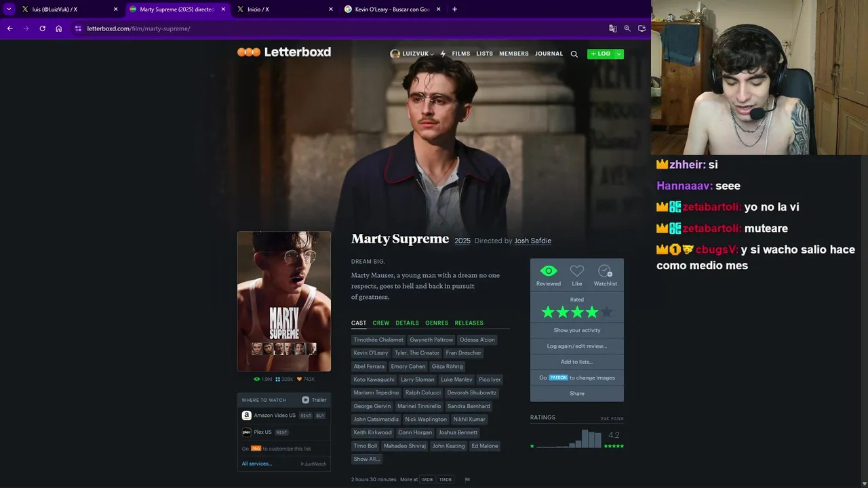The height and width of the screenshot is (488, 868).
Task: Open the Plex US service icon
Action: (247, 432)
